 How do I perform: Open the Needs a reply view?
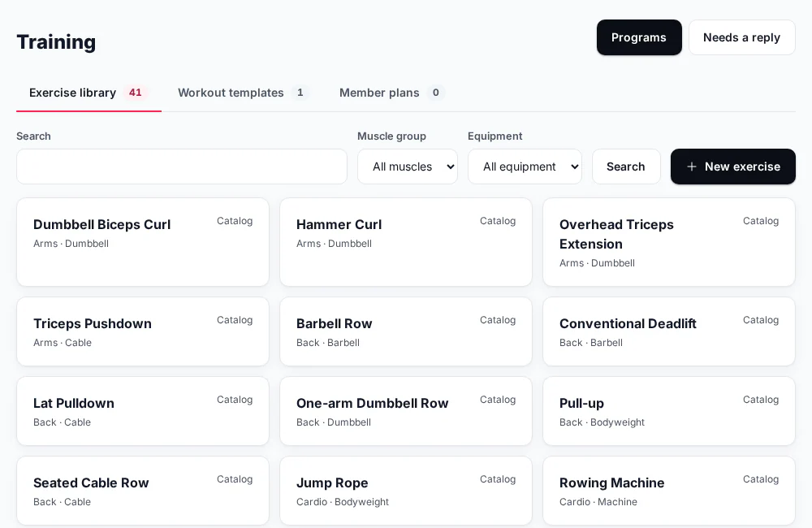[741, 37]
